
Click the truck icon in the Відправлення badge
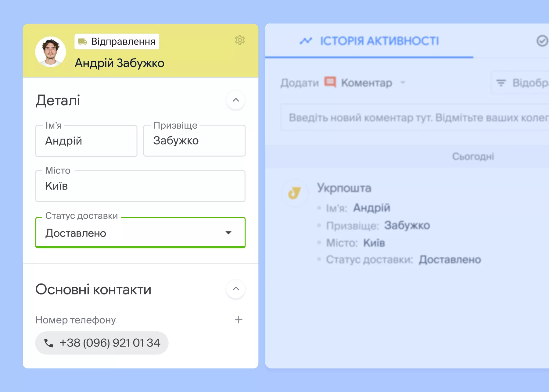(x=83, y=41)
